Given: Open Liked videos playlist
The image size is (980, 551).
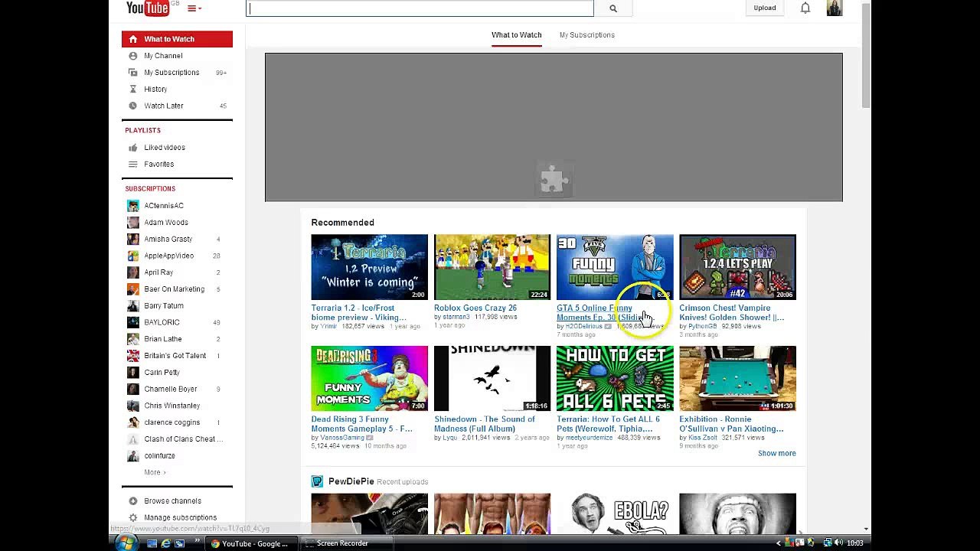Looking at the screenshot, I should point(165,148).
